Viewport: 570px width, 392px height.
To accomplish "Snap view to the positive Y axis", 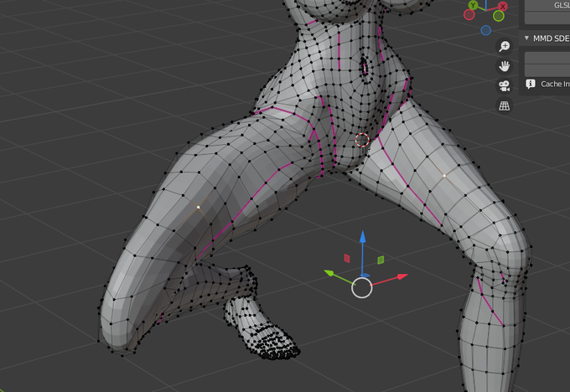I will click(473, 5).
